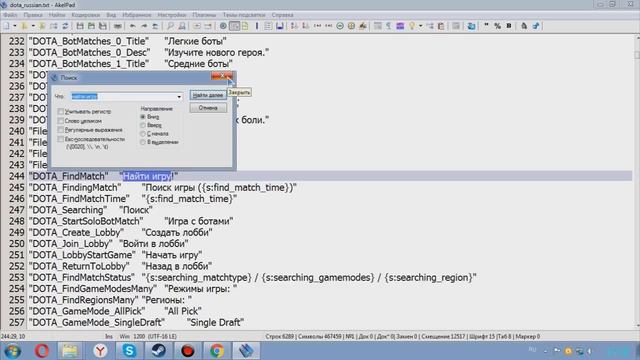Image resolution: width=640 pixels, height=360 pixels.
Task: Open the 'Кодировки' menu
Action: tap(85, 15)
